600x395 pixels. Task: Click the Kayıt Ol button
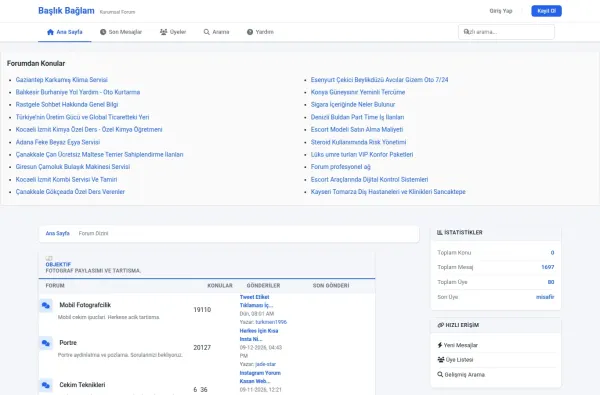tap(546, 11)
